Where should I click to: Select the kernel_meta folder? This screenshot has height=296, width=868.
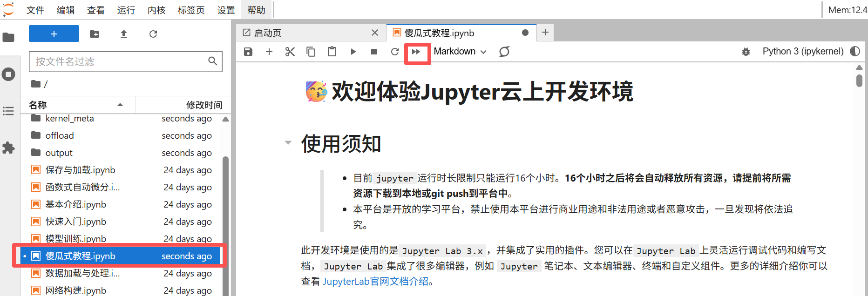pos(121,118)
